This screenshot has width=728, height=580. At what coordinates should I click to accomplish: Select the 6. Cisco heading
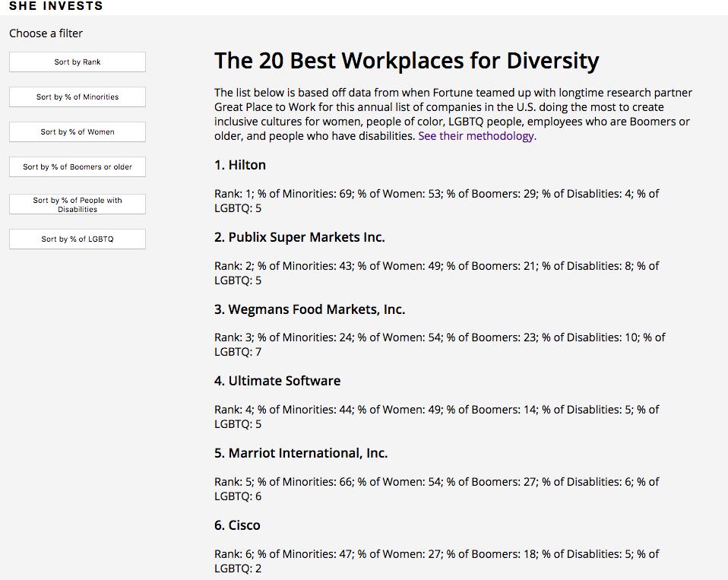[237, 525]
